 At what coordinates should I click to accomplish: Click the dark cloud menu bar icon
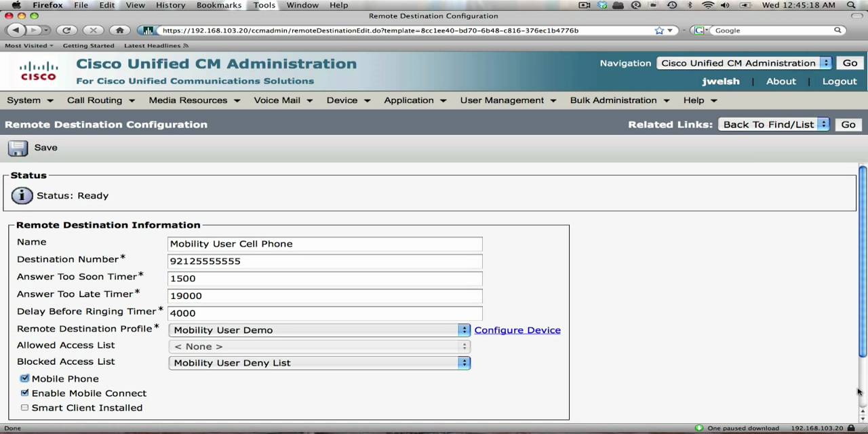[618, 5]
